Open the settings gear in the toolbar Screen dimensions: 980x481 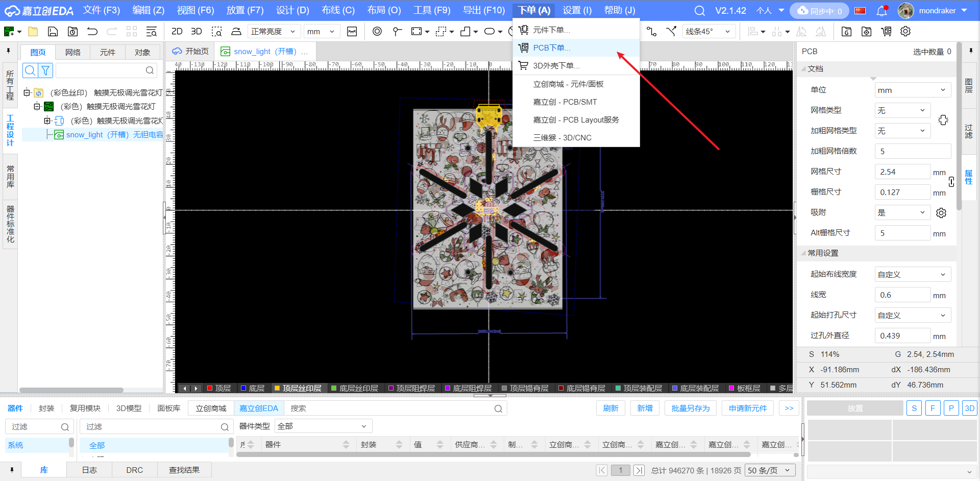905,32
